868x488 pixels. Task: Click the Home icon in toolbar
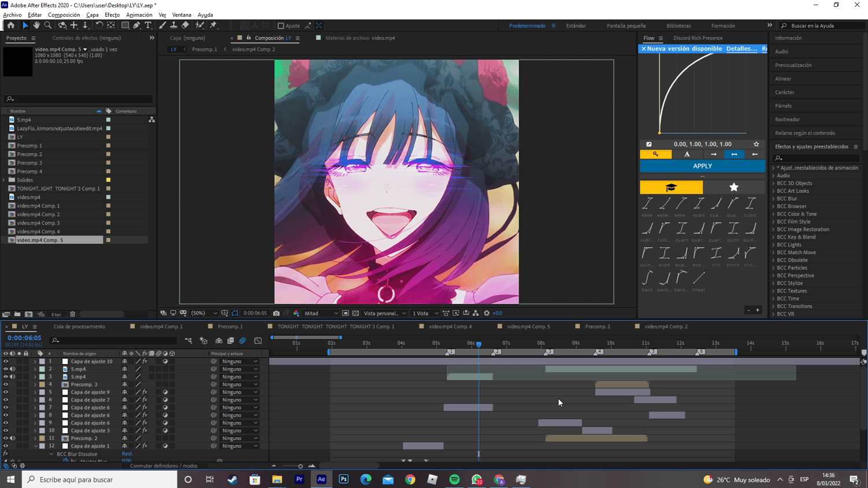click(10, 25)
